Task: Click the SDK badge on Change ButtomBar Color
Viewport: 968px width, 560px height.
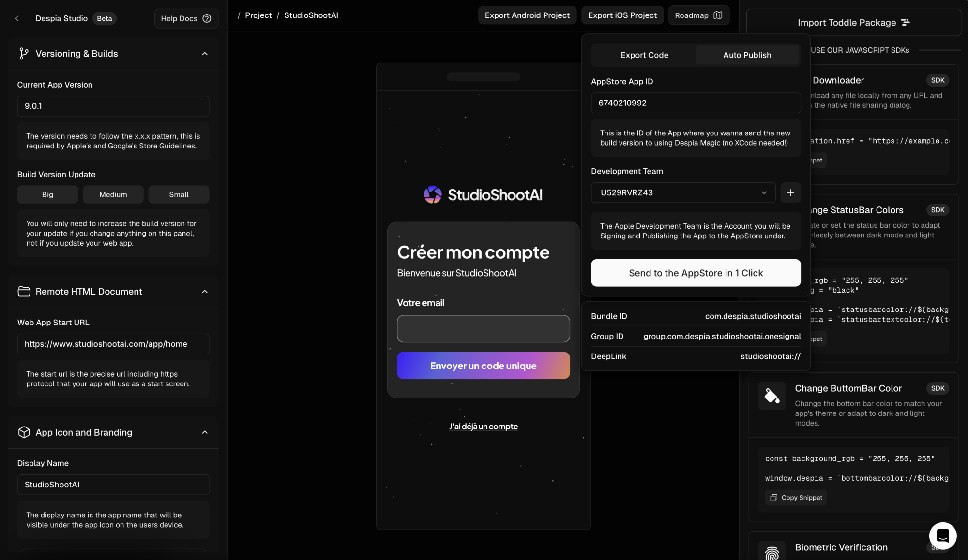Action: coord(938,388)
